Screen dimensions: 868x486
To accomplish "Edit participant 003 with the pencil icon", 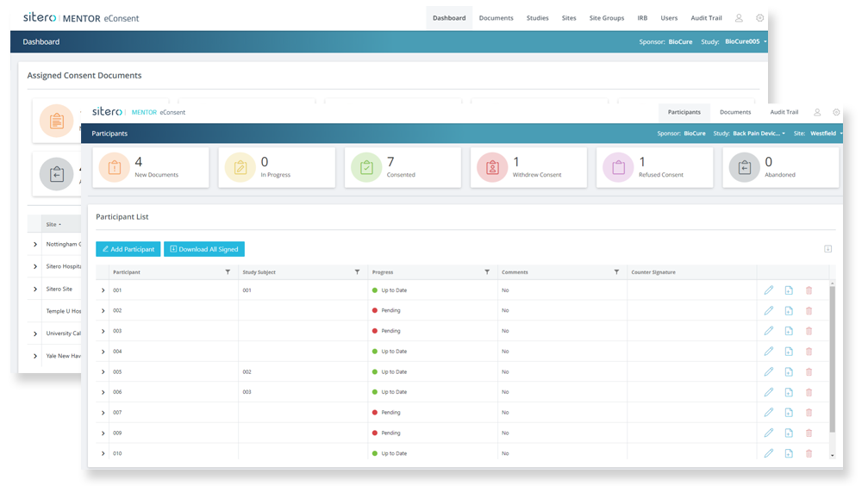I will [768, 331].
